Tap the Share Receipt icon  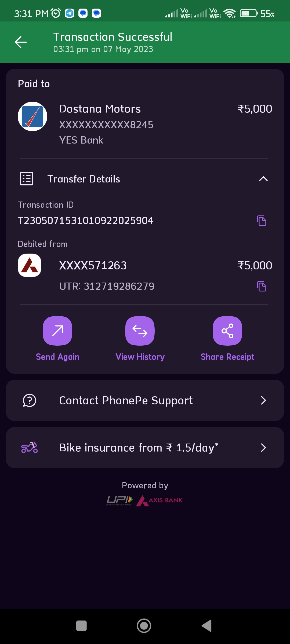coord(227,331)
